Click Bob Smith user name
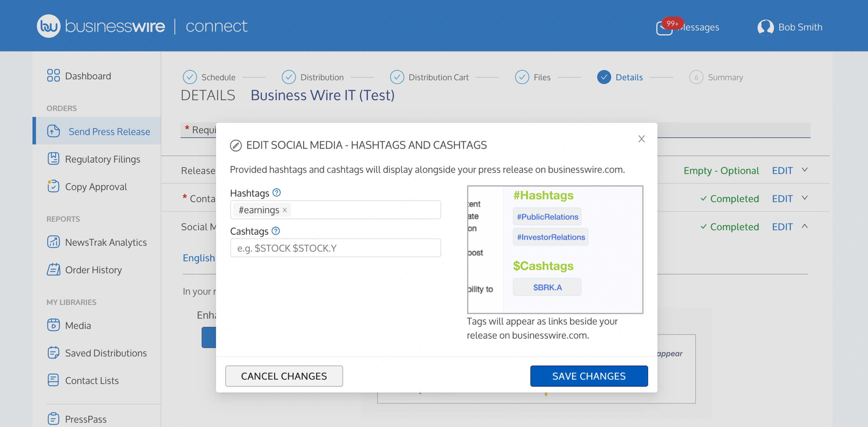868x427 pixels. pyautogui.click(x=800, y=27)
